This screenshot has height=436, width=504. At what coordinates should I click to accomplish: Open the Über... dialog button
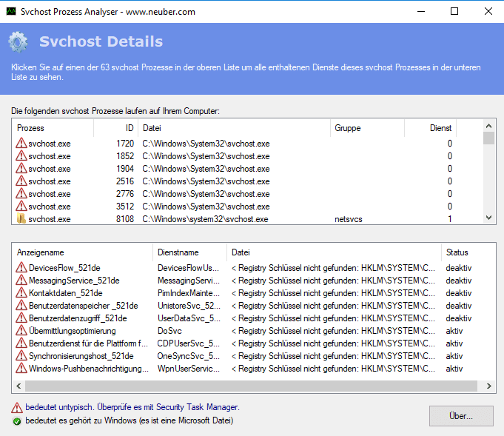point(461,415)
